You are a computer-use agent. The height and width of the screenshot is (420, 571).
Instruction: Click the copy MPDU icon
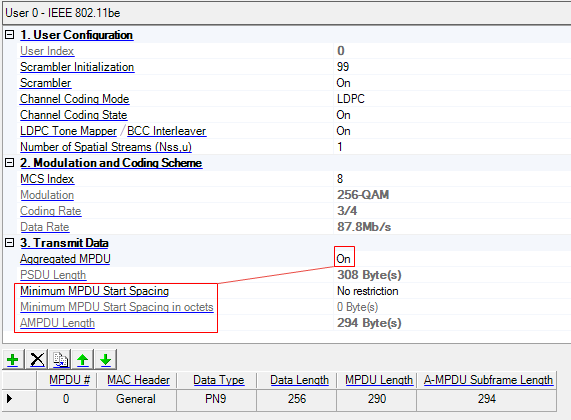point(60,360)
